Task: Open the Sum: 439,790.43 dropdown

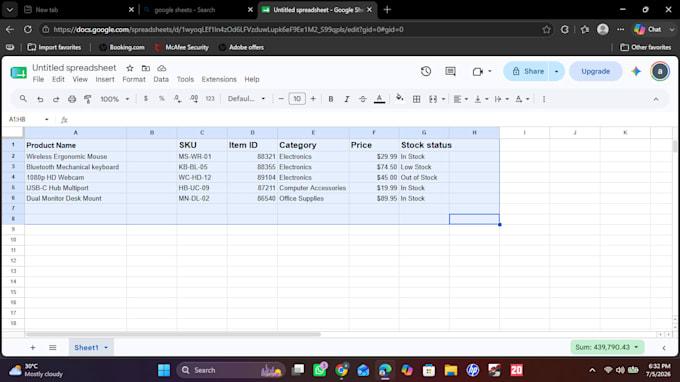Action: (x=607, y=347)
